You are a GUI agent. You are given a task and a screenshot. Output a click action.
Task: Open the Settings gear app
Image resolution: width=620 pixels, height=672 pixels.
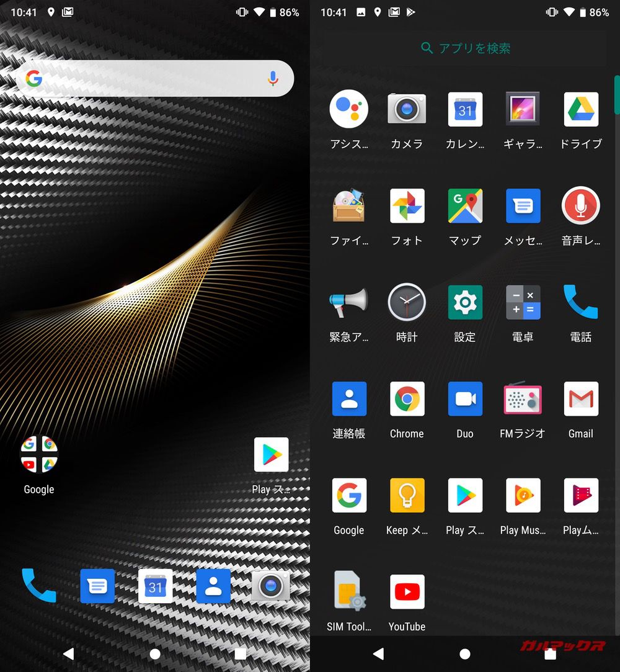465,303
